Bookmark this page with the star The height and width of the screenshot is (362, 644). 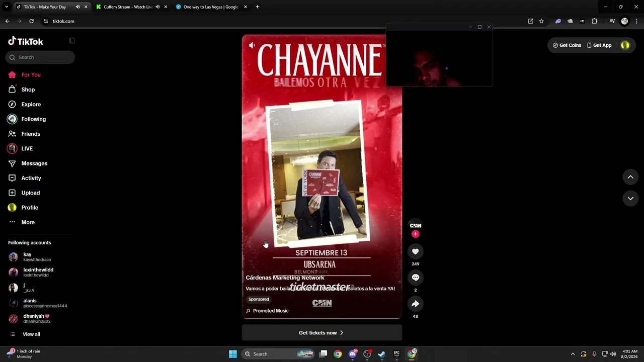(x=541, y=21)
